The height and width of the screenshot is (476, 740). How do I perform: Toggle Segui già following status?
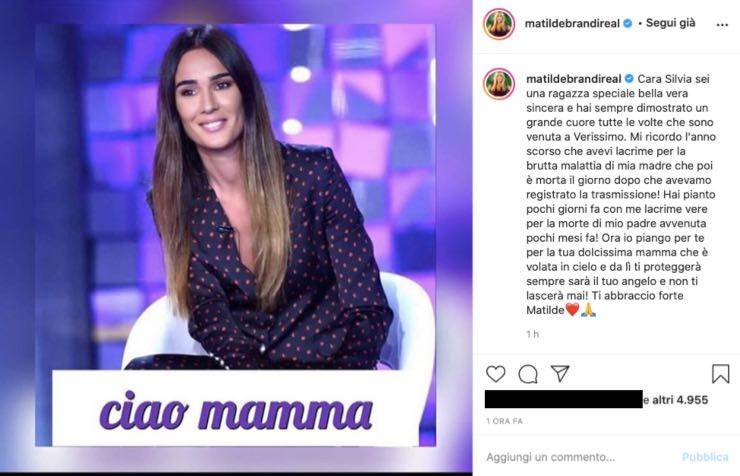pos(670,23)
